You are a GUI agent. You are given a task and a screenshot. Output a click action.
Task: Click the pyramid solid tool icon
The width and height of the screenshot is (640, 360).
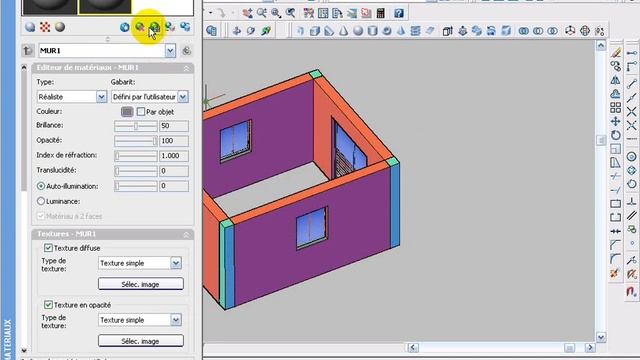click(x=401, y=31)
